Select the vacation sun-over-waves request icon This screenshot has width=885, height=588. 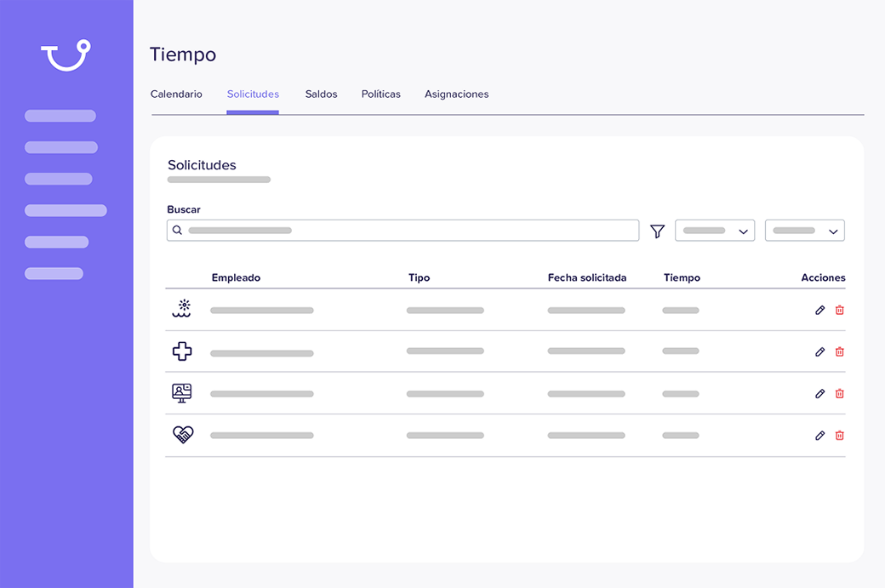pyautogui.click(x=183, y=310)
